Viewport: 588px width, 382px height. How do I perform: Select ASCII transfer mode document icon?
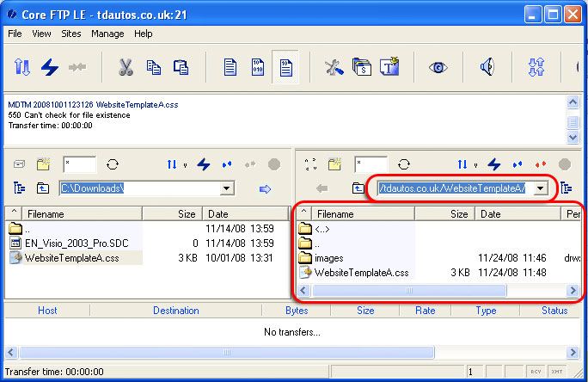point(230,68)
